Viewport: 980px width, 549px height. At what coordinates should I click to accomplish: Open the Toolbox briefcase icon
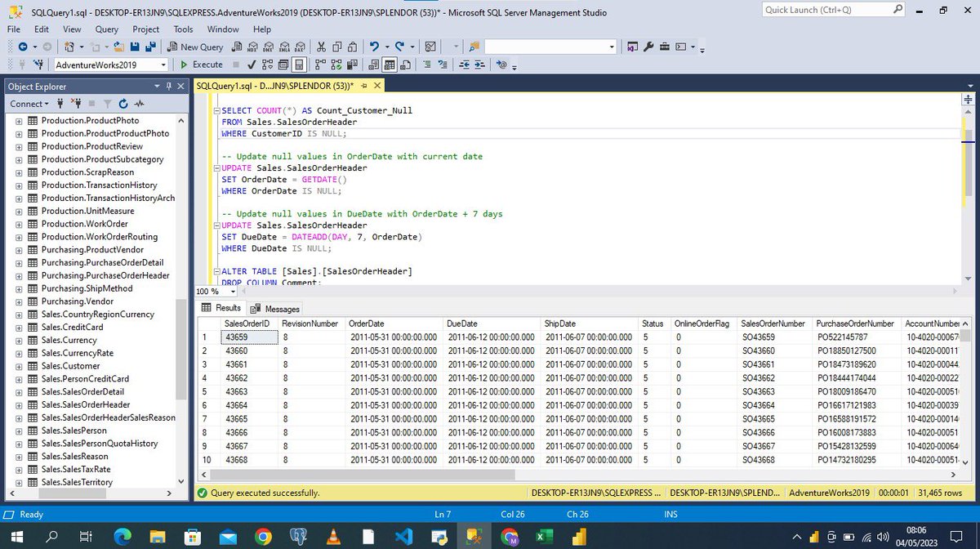[665, 47]
